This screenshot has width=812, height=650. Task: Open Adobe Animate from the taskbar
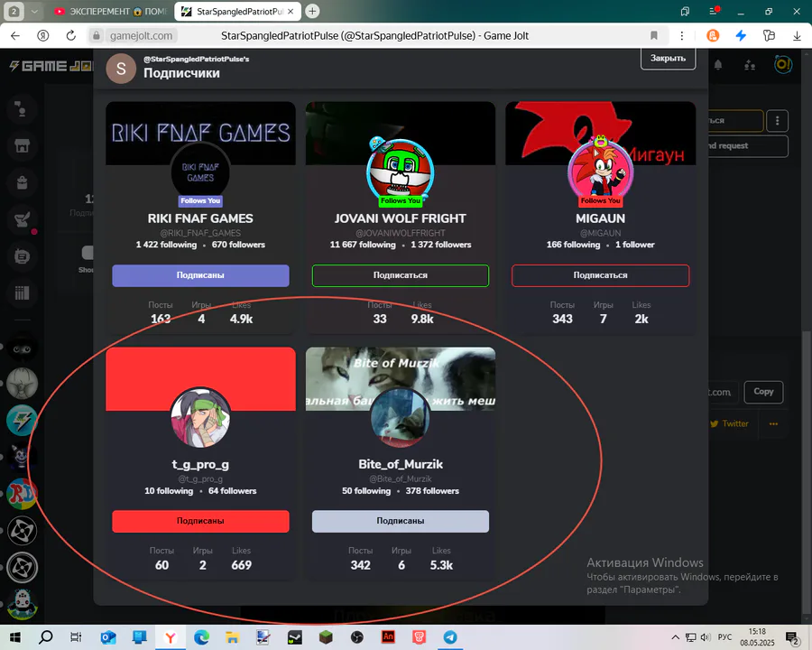[x=388, y=637]
